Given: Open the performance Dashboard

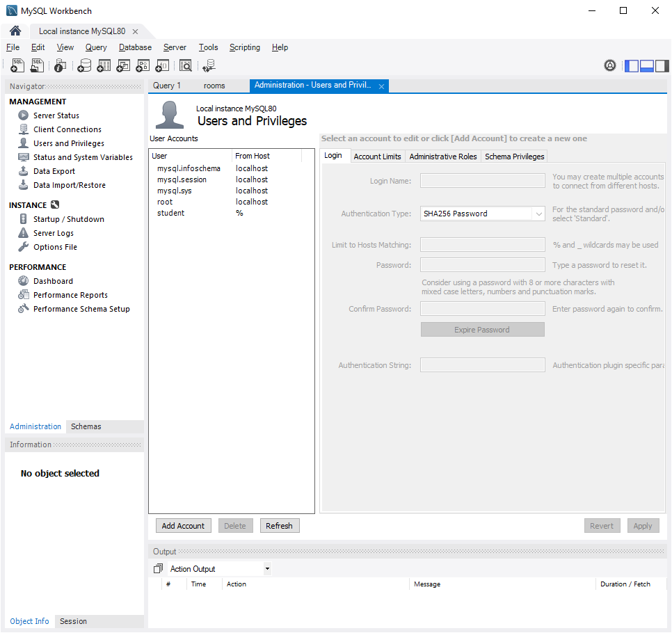Looking at the screenshot, I should [53, 281].
